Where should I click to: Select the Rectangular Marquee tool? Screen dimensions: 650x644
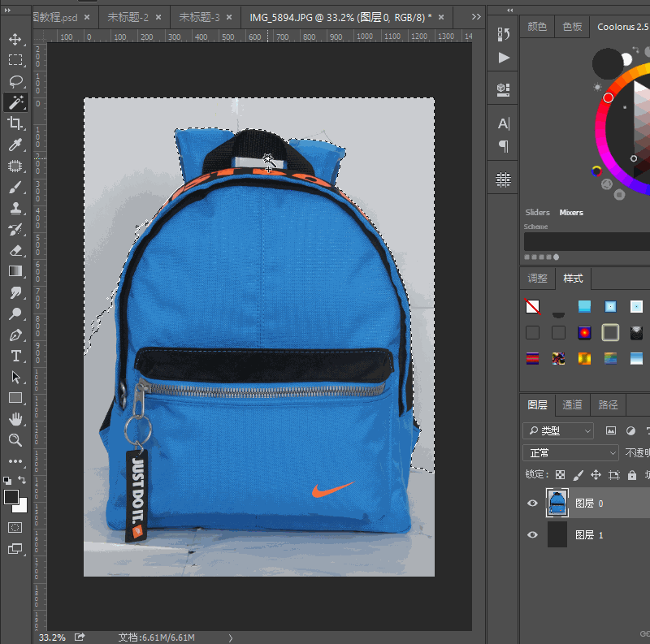click(15, 60)
